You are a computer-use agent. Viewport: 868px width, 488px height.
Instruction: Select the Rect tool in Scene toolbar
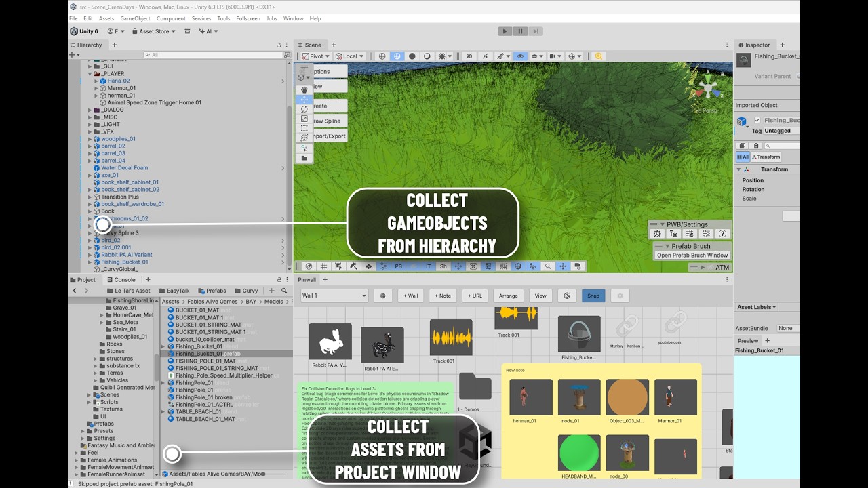point(304,128)
